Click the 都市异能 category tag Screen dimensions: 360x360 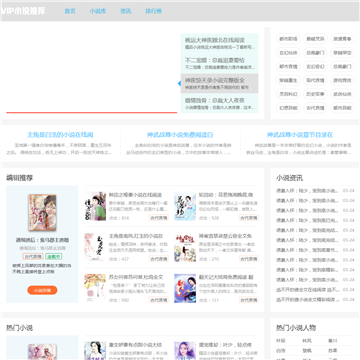click(x=342, y=108)
